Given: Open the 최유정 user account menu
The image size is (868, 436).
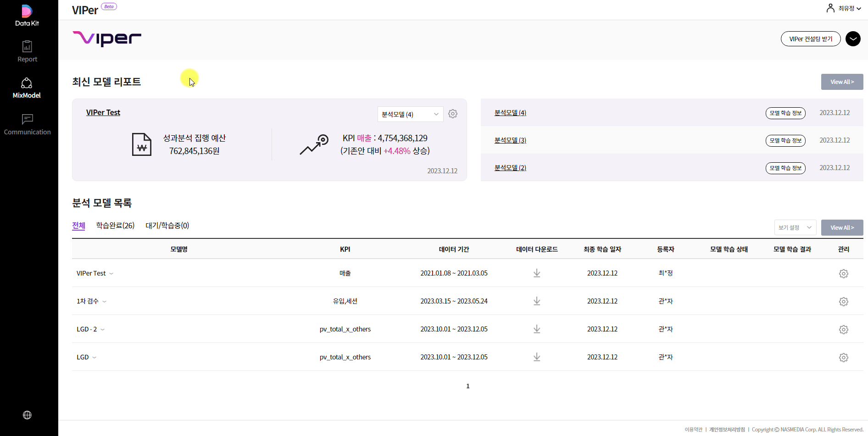Looking at the screenshot, I should [844, 8].
